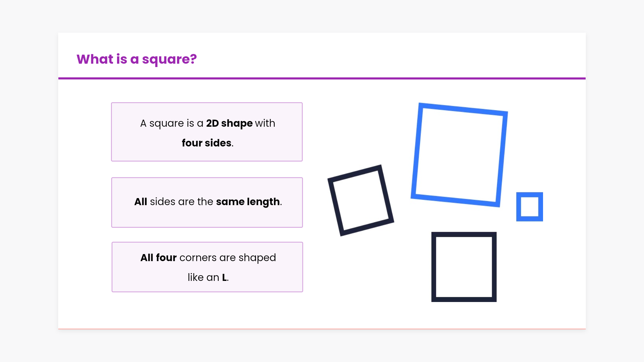Click the bold words "All four"
Screen dimensions: 644x362
click(x=158, y=258)
